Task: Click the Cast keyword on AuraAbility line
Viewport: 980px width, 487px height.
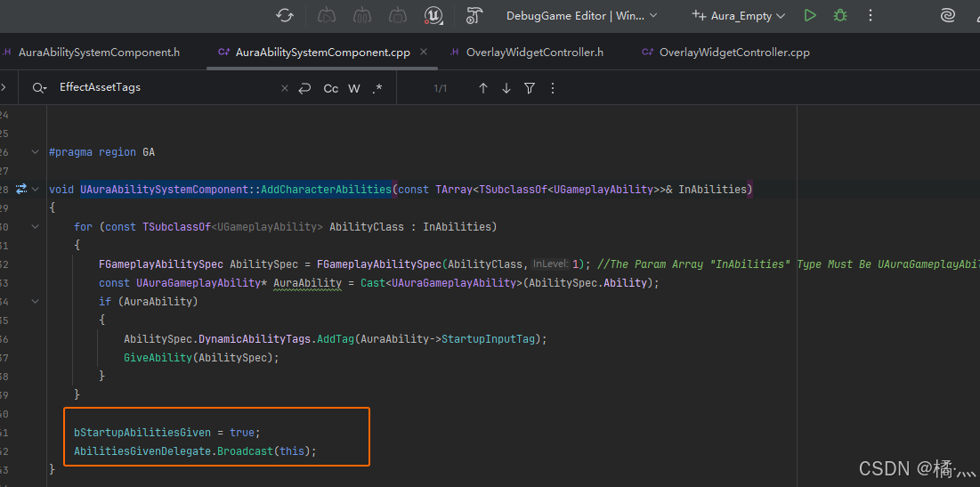Action: (x=372, y=283)
